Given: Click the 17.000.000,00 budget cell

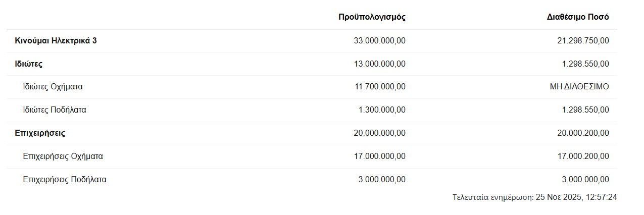Looking at the screenshot, I should 380,156.
